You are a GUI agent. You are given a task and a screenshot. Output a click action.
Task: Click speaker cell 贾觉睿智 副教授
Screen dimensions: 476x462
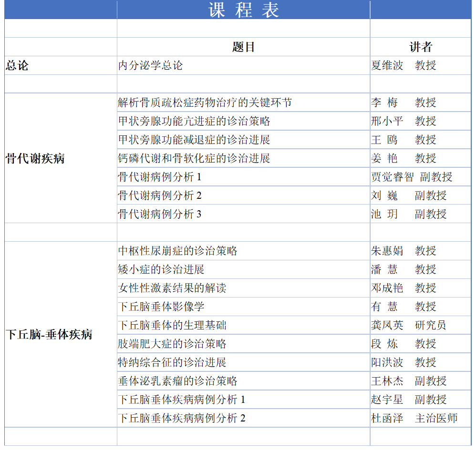421,177
